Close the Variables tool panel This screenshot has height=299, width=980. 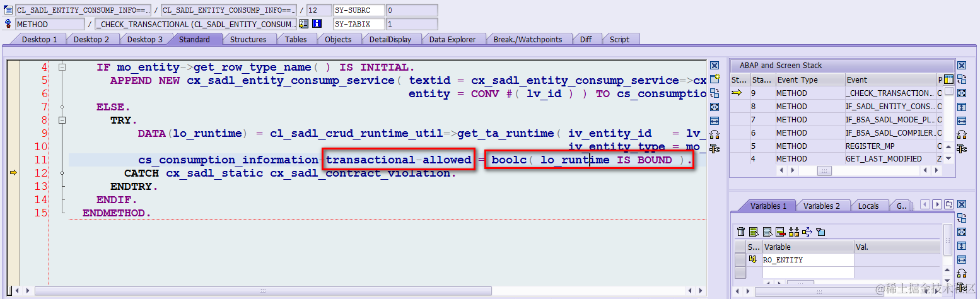(962, 205)
